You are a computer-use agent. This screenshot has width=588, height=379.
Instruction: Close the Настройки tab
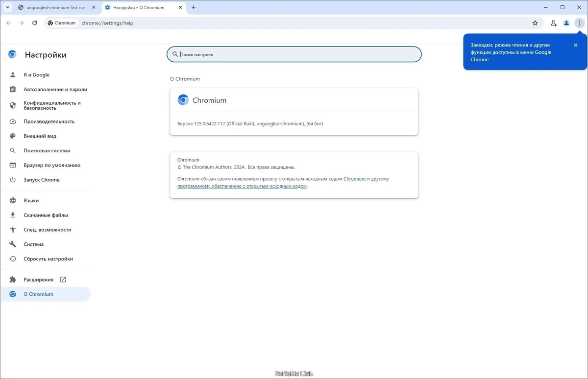181,8
